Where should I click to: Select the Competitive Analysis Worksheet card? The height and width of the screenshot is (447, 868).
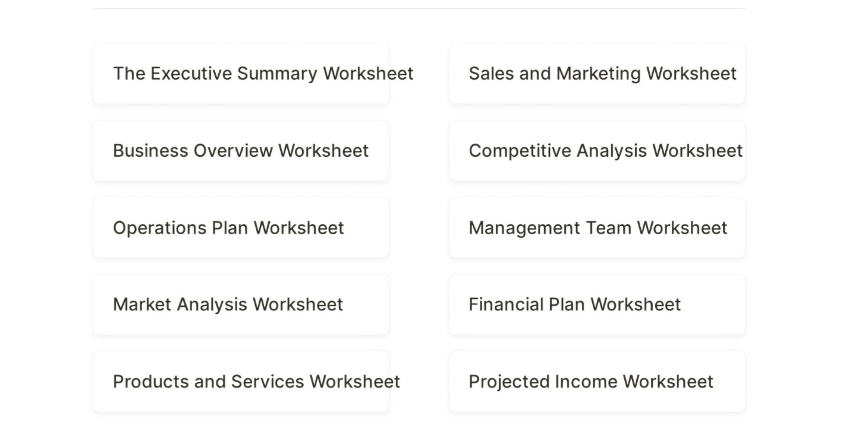tap(597, 150)
